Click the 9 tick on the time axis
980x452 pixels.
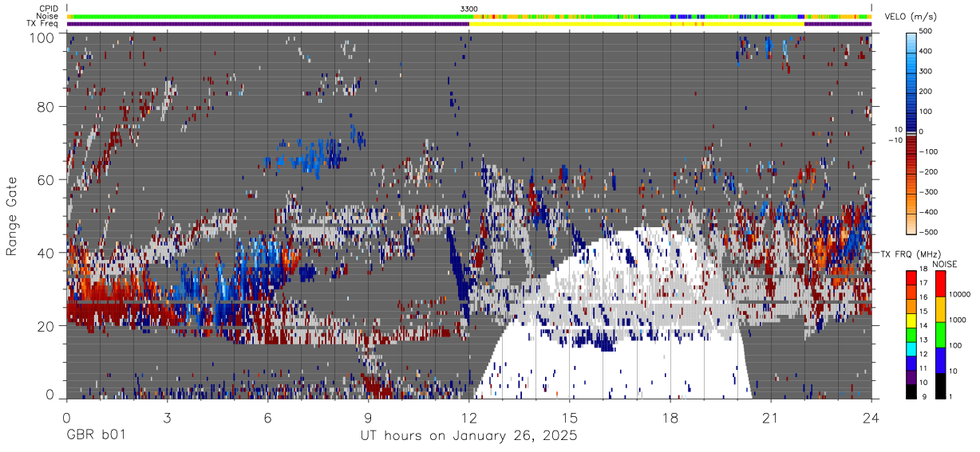point(368,417)
